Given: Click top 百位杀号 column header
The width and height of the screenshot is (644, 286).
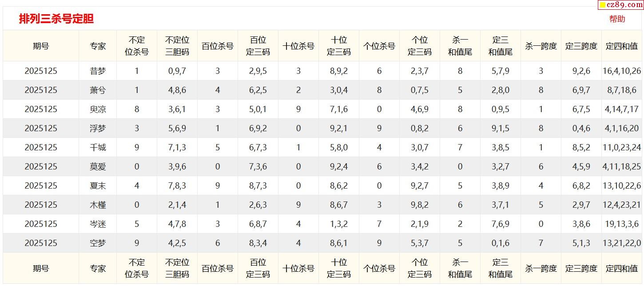Looking at the screenshot, I should (218, 46).
